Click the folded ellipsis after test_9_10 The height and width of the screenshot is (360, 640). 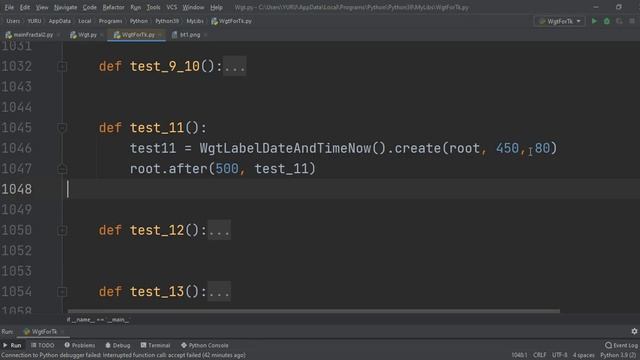235,66
